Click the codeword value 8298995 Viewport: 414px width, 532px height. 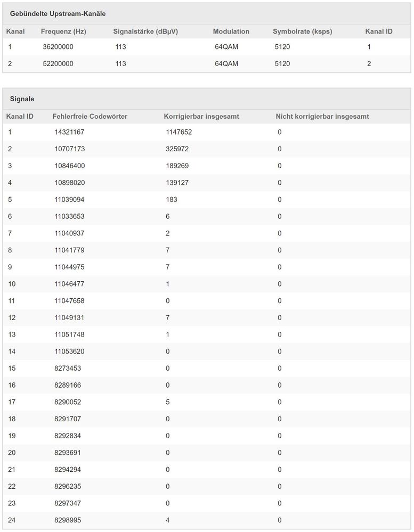click(67, 520)
